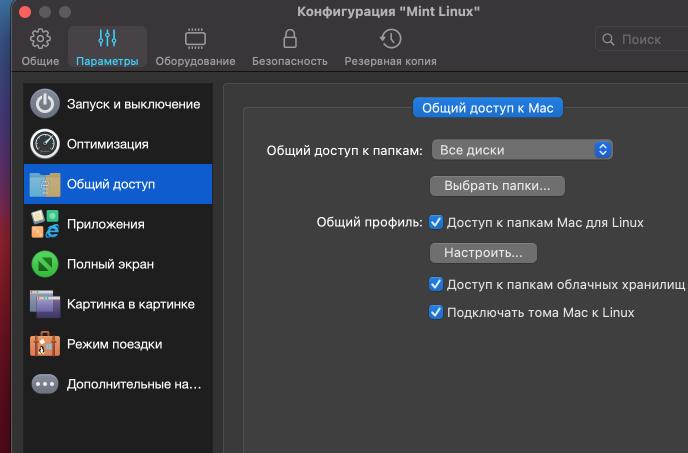Click the Приложения apps icon
The height and width of the screenshot is (453, 688).
[45, 224]
